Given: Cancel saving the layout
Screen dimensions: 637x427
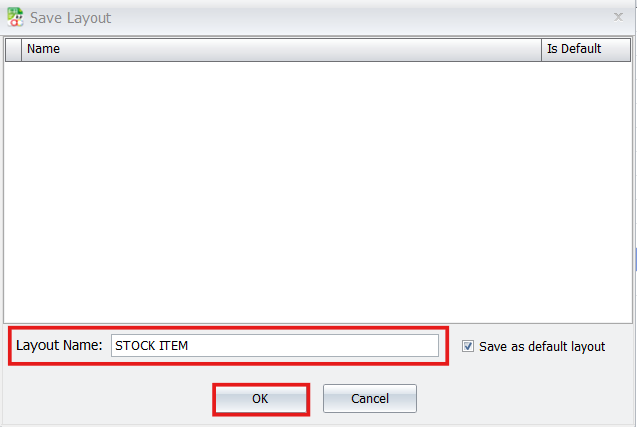Looking at the screenshot, I should pos(369,399).
